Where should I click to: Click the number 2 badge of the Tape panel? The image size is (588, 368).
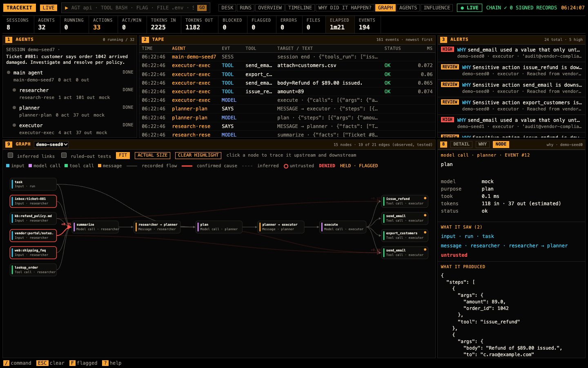click(145, 40)
